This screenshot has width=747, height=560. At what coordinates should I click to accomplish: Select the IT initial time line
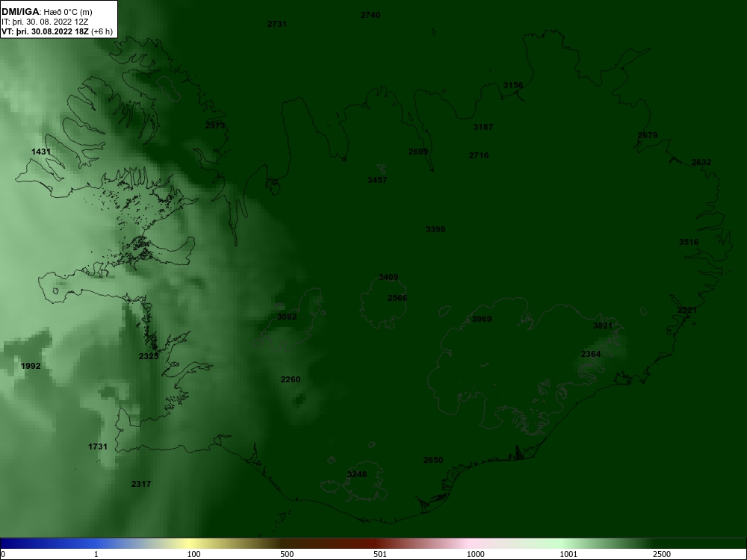click(46, 22)
